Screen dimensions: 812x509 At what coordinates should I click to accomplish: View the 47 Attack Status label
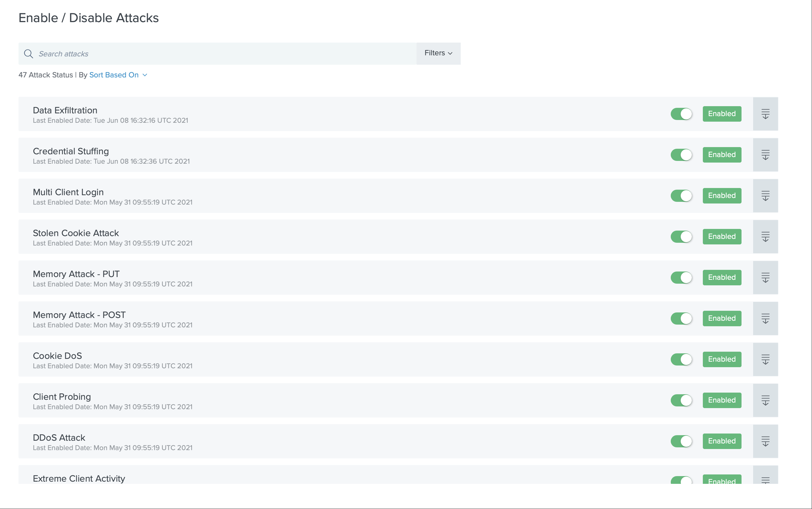(46, 74)
